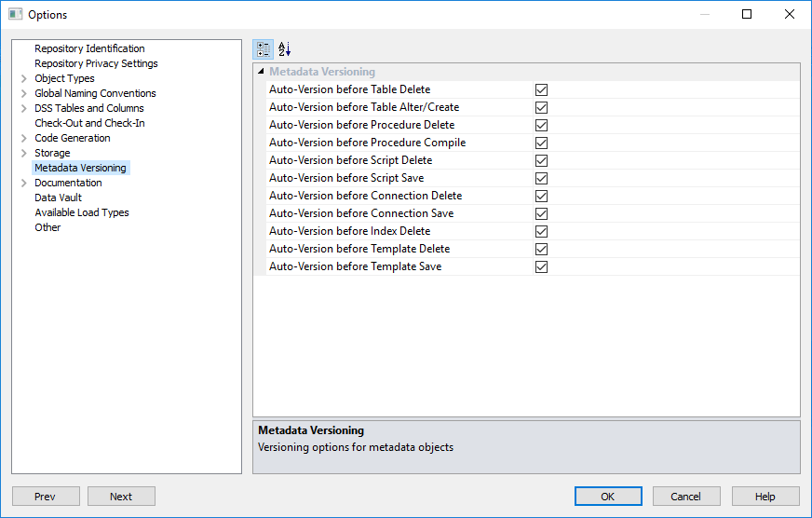Open the Data Vault options page
812x518 pixels.
point(58,198)
